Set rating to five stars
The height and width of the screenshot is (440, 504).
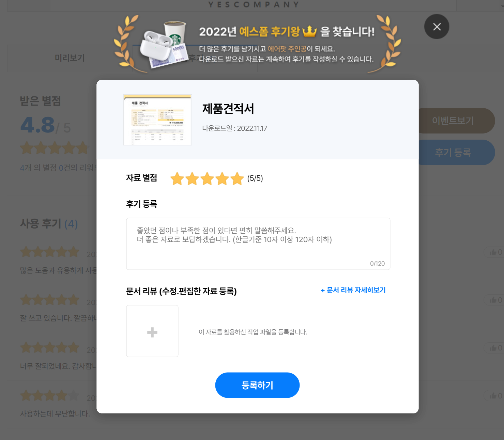pyautogui.click(x=237, y=178)
